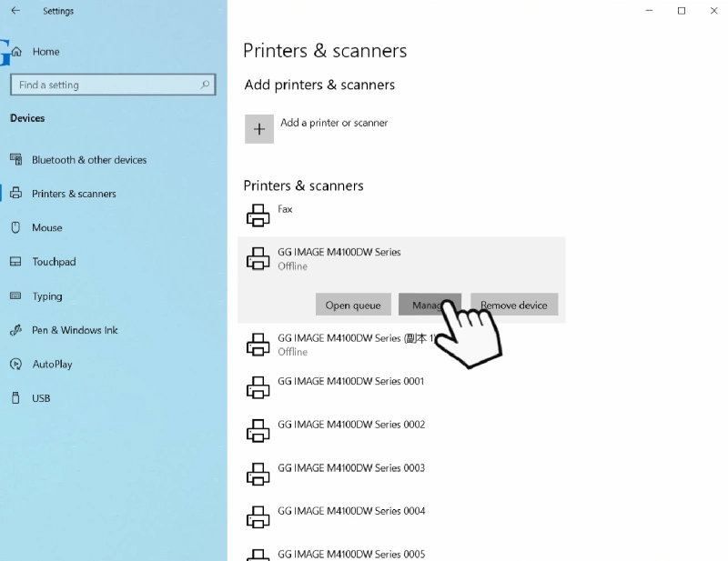This screenshot has height=561, width=728.
Task: Select the Fax printer icon
Action: [258, 215]
